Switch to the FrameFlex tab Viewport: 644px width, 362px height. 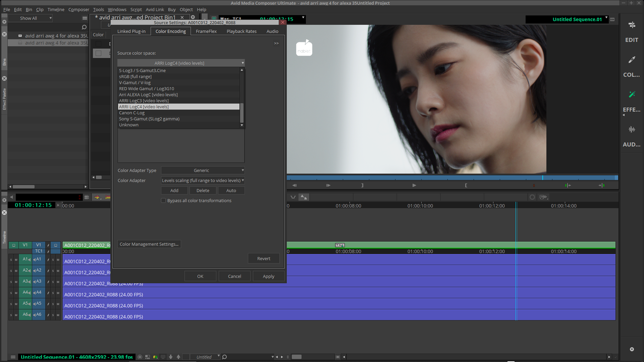(206, 31)
